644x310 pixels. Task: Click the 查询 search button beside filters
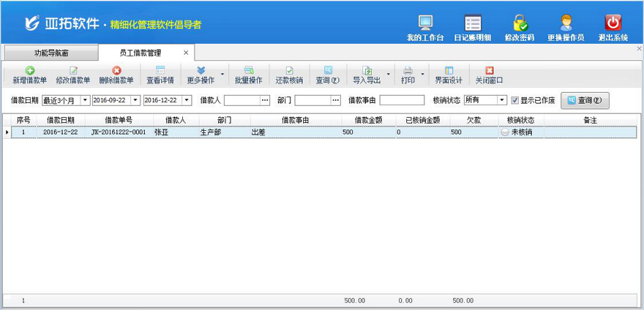(x=584, y=100)
